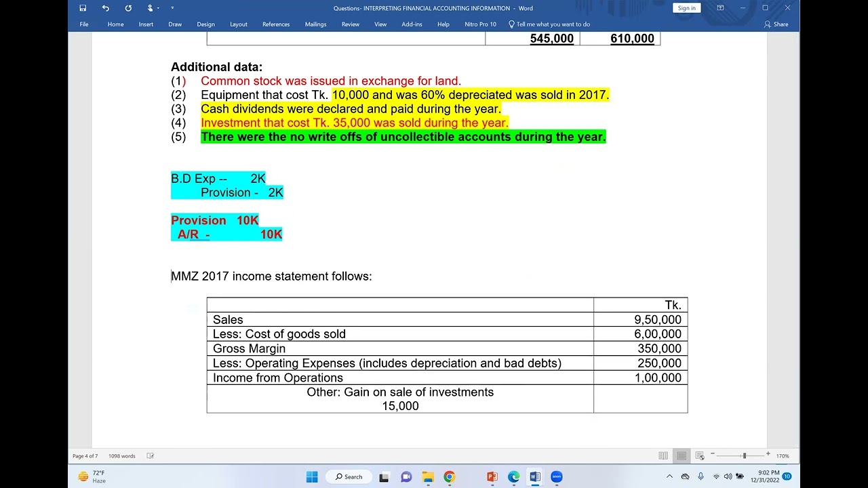Switch to Print Layout view
The image size is (868, 488).
point(682,456)
